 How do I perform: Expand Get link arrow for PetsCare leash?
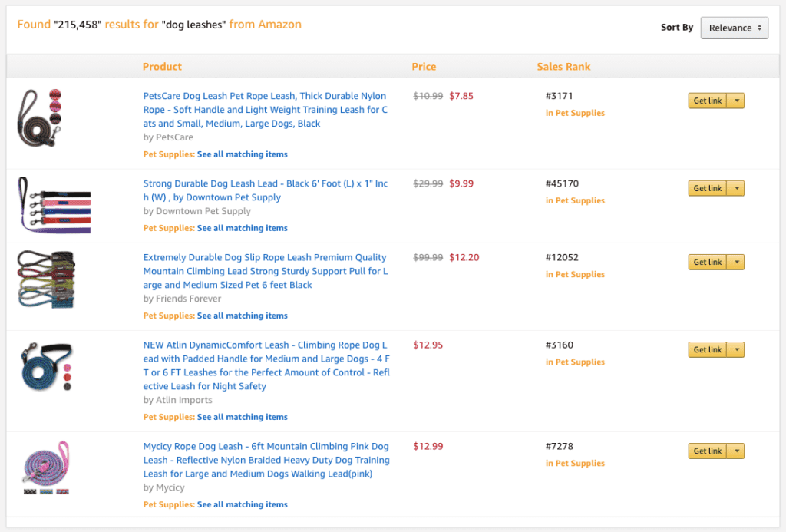click(736, 101)
